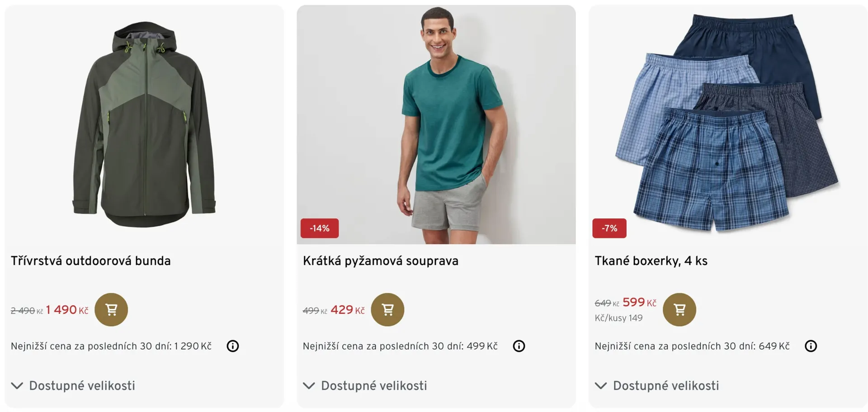This screenshot has width=868, height=412.
Task: Open the Tkané boxerky, 4 ks product title
Action: [651, 261]
